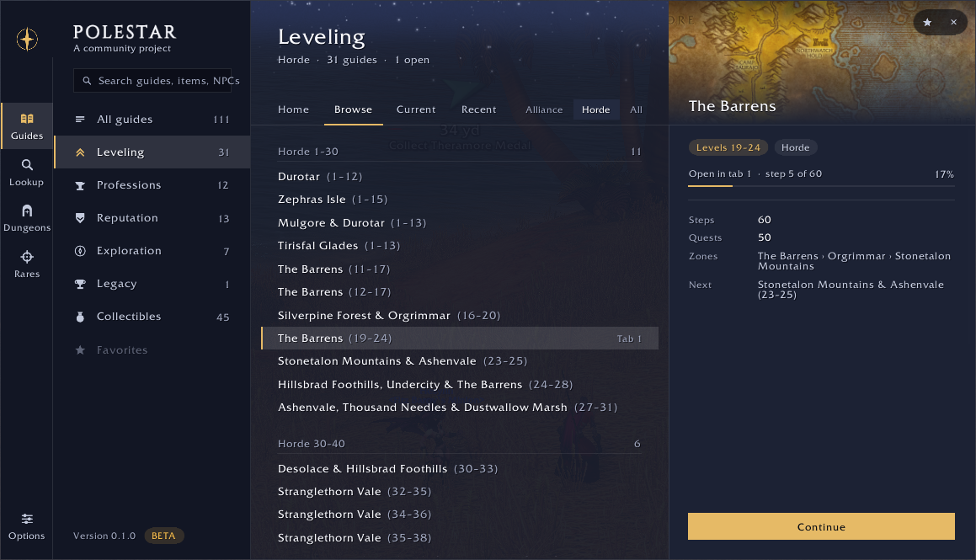This screenshot has width=976, height=560.
Task: Collapse the Horde 1-30 group header
Action: 459,152
